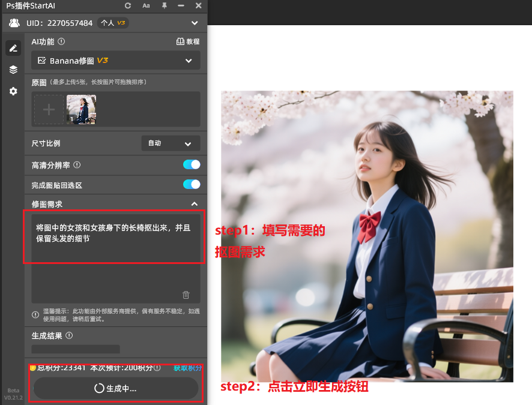Image resolution: width=532 pixels, height=405 pixels.
Task: Refresh the StartAI plugin panel
Action: tap(127, 5)
